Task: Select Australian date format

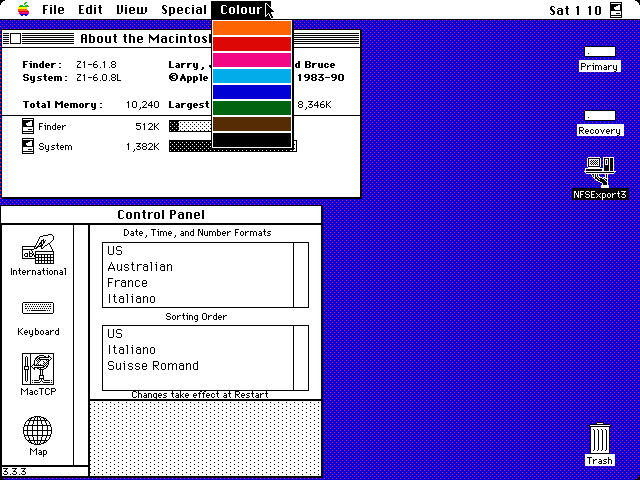Action: [198, 267]
